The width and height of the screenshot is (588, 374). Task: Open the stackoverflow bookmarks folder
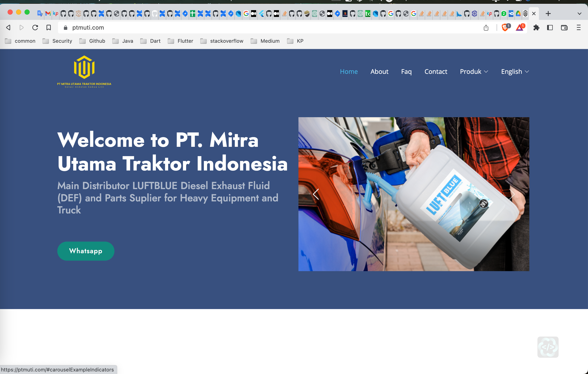(222, 41)
